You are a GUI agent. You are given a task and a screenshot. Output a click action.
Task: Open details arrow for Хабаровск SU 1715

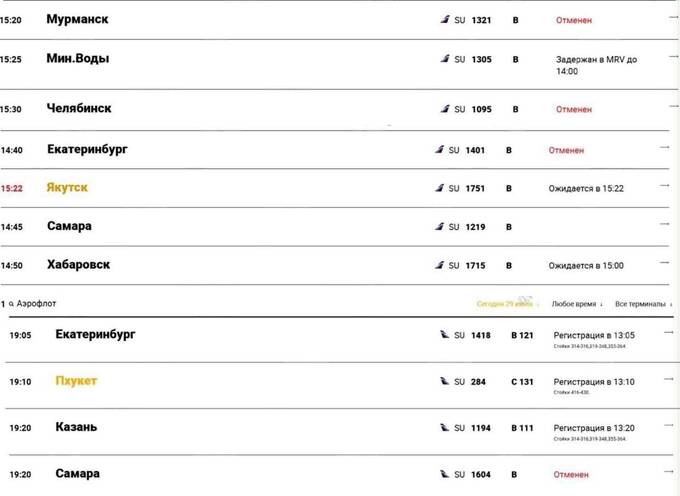[665, 262]
